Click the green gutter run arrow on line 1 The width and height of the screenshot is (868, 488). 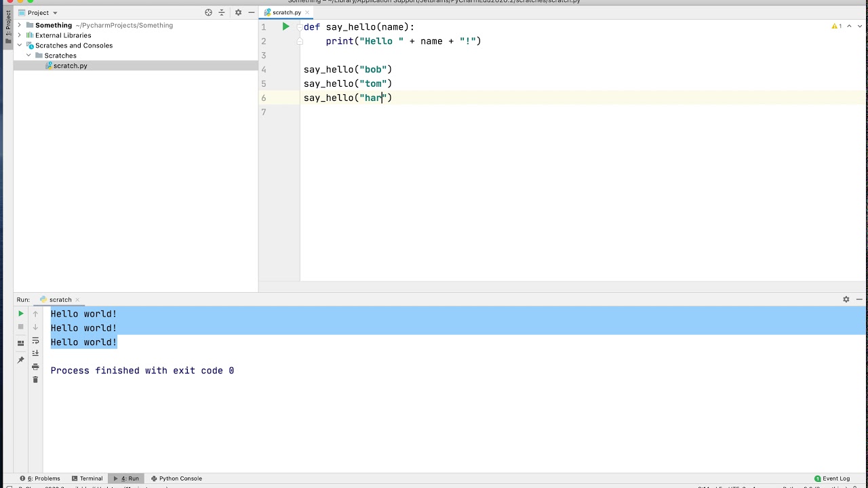click(285, 27)
